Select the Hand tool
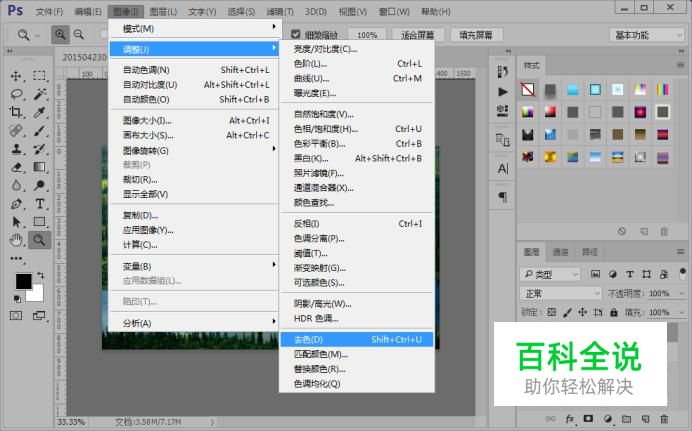 point(16,240)
